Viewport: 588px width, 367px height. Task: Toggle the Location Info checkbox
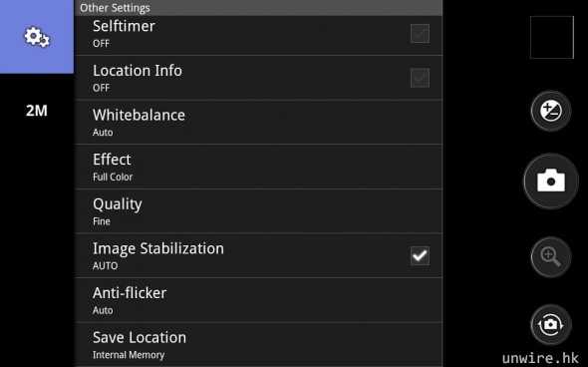click(420, 78)
